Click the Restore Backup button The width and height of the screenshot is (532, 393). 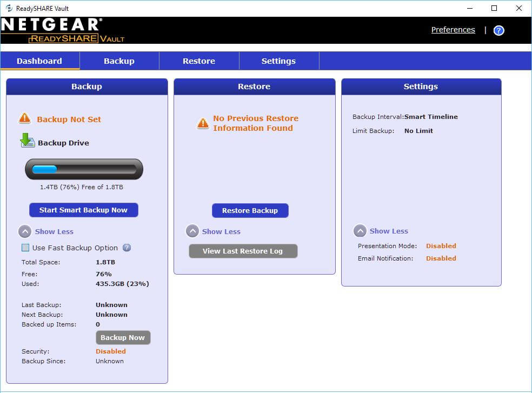[x=250, y=211]
